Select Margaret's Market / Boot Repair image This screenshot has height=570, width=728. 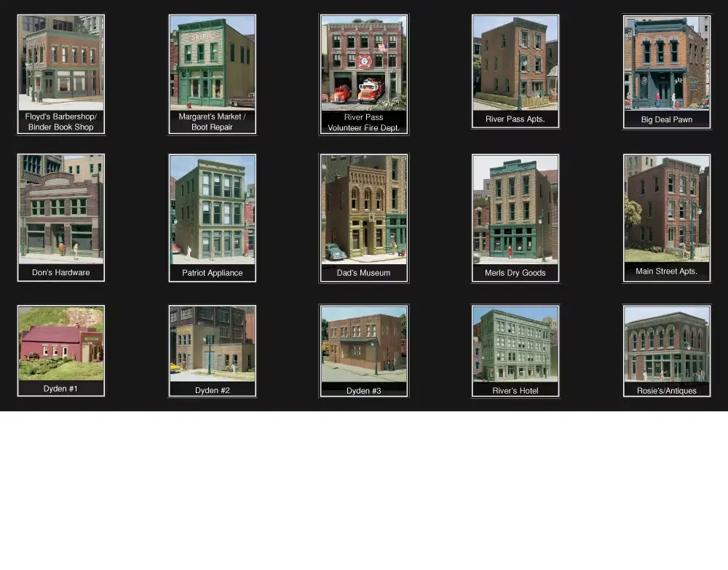[x=212, y=63]
